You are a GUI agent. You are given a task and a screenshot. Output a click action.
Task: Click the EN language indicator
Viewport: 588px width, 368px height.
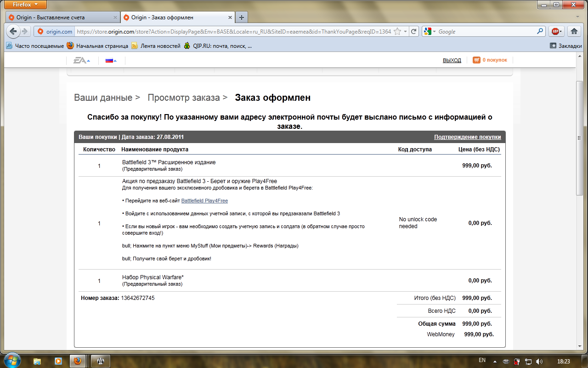tap(482, 360)
